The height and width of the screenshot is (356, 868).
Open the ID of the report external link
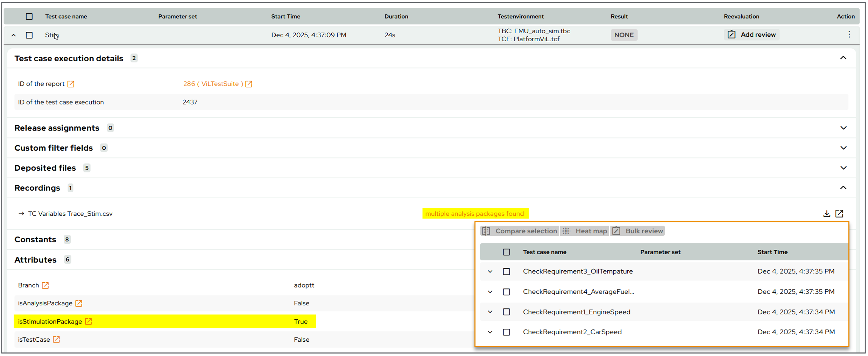pos(71,84)
